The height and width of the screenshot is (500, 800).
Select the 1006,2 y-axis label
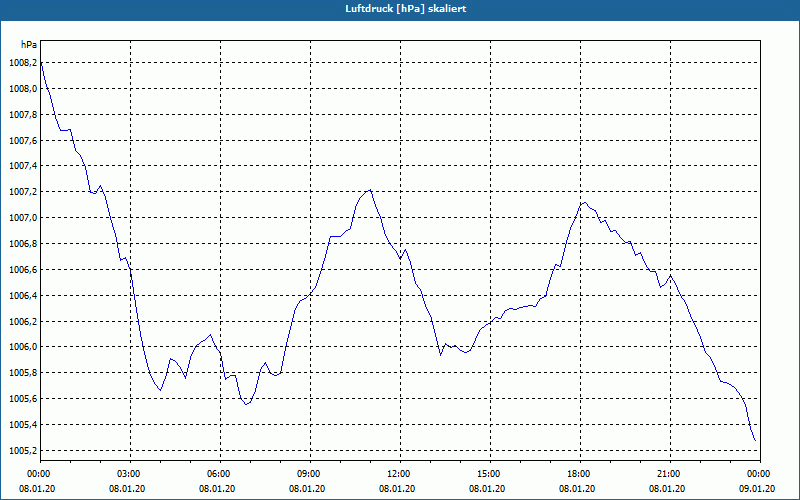coord(23,322)
